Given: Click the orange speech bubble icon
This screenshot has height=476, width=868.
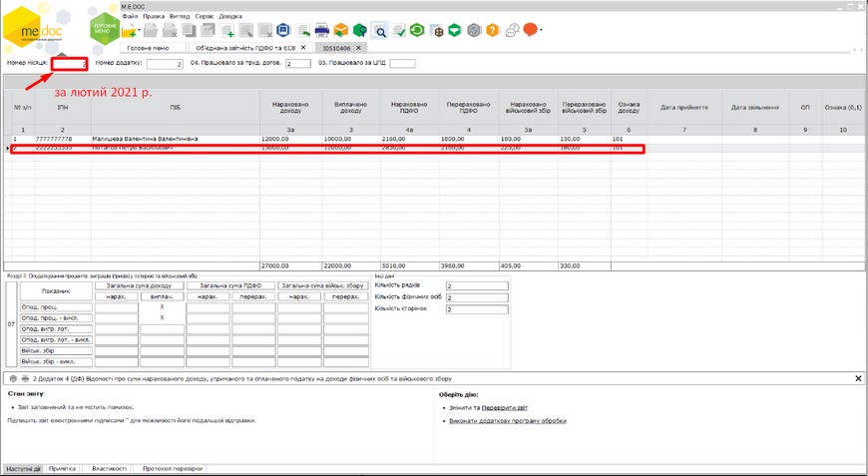Looking at the screenshot, I should click(x=530, y=30).
